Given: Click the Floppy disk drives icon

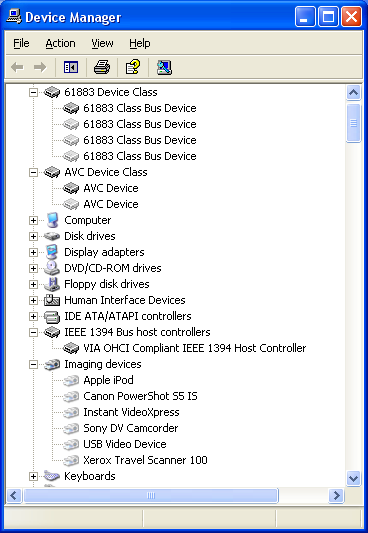Looking at the screenshot, I should (x=52, y=284).
